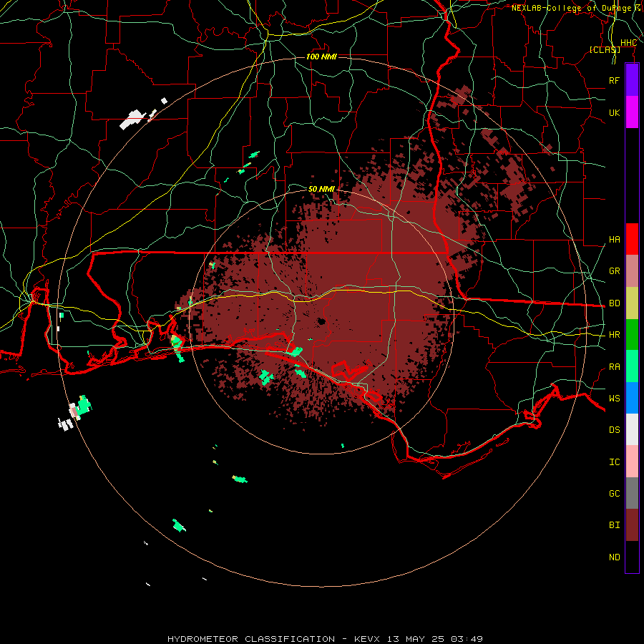
Task: Click the HHC product code label
Action: point(628,43)
